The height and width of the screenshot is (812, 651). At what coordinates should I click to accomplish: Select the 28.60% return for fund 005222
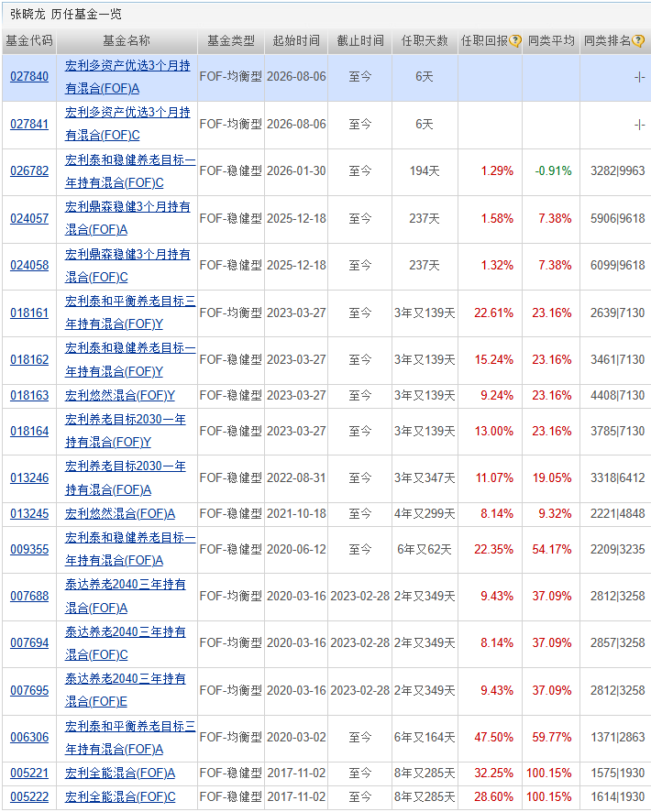point(493,796)
